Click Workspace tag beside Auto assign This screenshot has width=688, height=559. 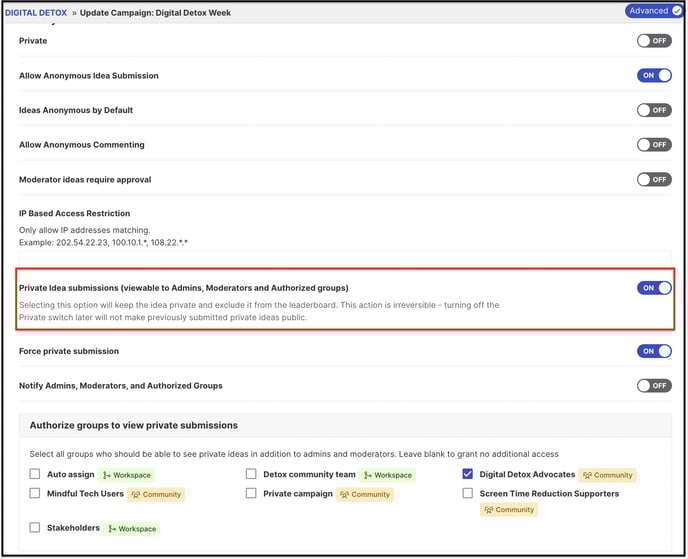[126, 475]
